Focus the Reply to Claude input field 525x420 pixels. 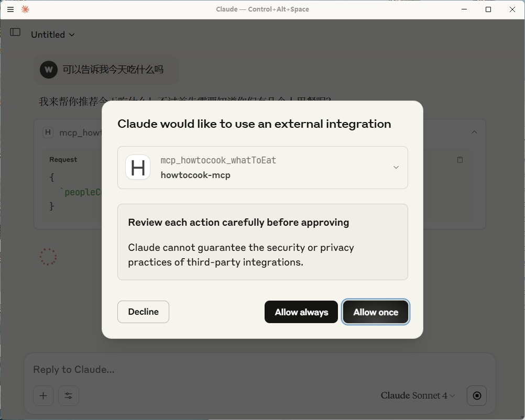259,370
